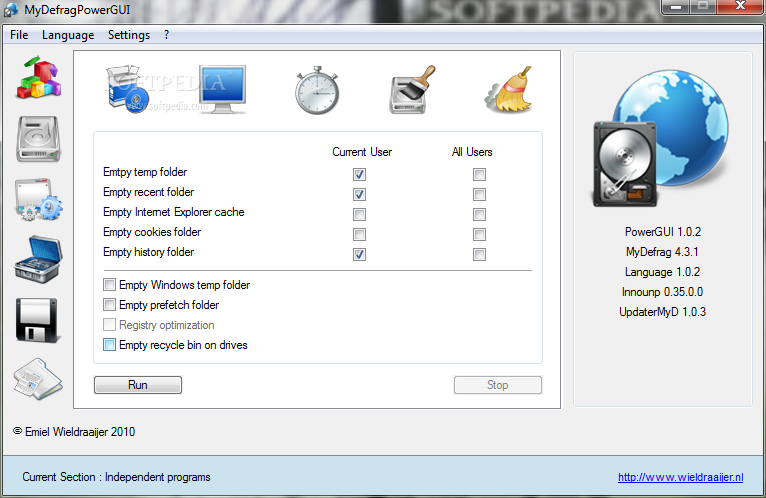Select the hard drive sidebar icon
Image resolution: width=766 pixels, height=498 pixels.
coord(39,139)
